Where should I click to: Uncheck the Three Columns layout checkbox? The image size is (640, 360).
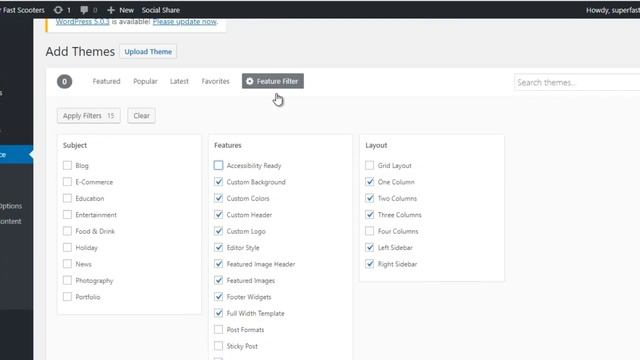(x=369, y=214)
